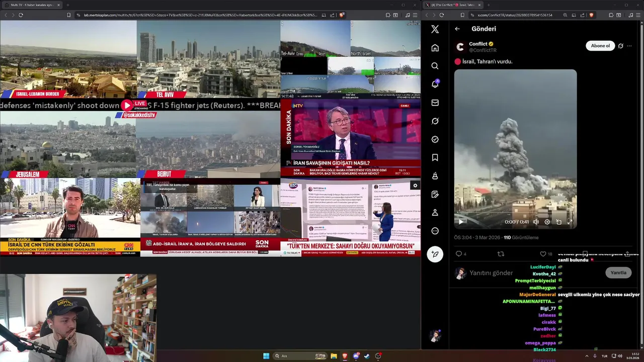Reload the Multi TV page
The height and width of the screenshot is (362, 644).
click(21, 15)
